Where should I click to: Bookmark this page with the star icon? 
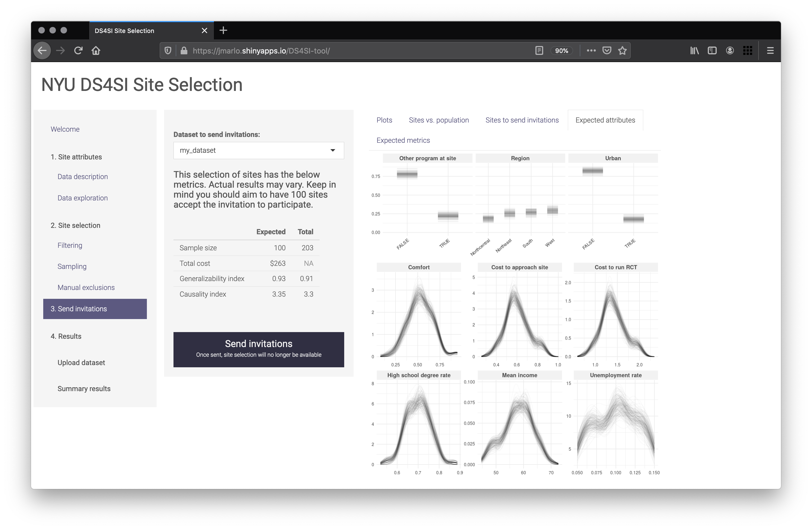point(622,50)
